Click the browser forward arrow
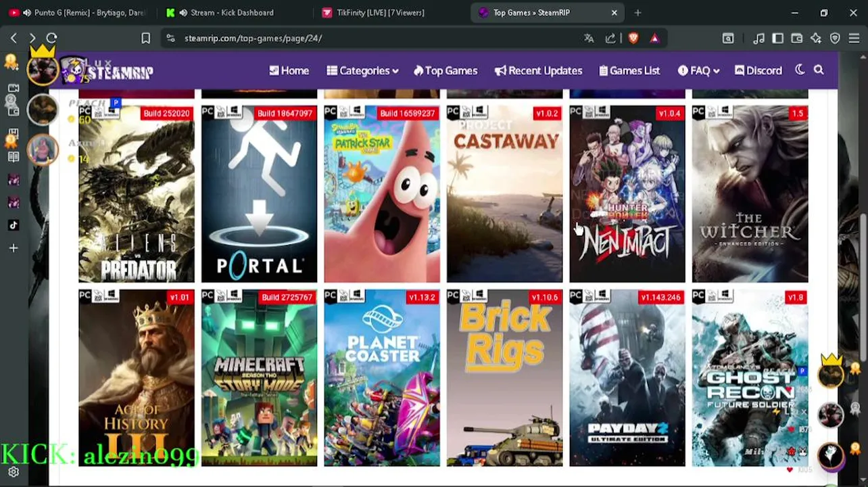This screenshot has width=868, height=487. click(32, 39)
